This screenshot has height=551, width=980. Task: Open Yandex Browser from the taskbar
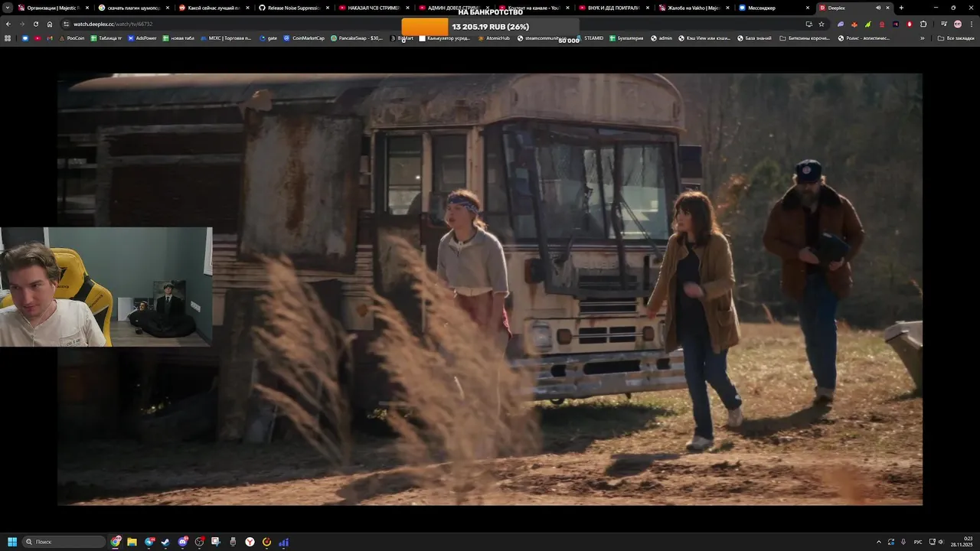(x=250, y=542)
